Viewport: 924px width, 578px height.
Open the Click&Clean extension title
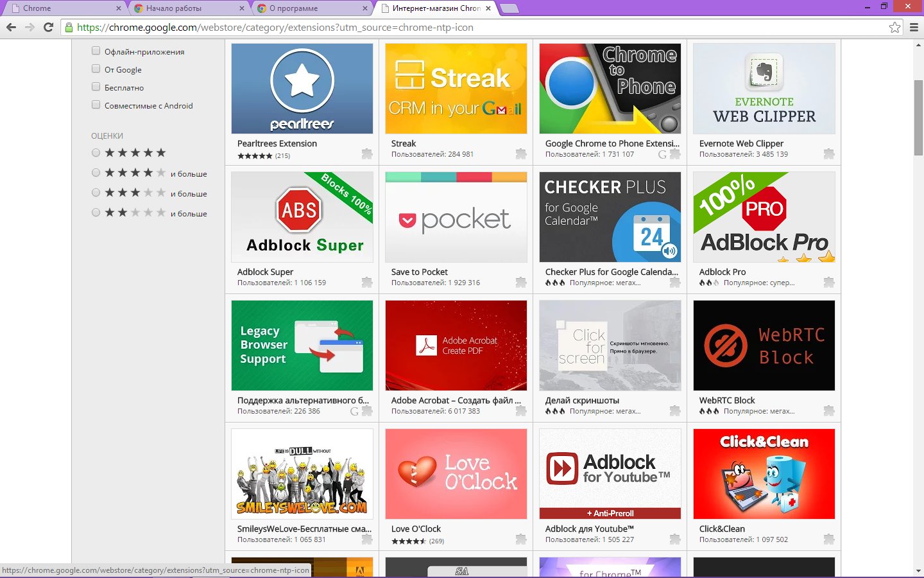point(722,529)
